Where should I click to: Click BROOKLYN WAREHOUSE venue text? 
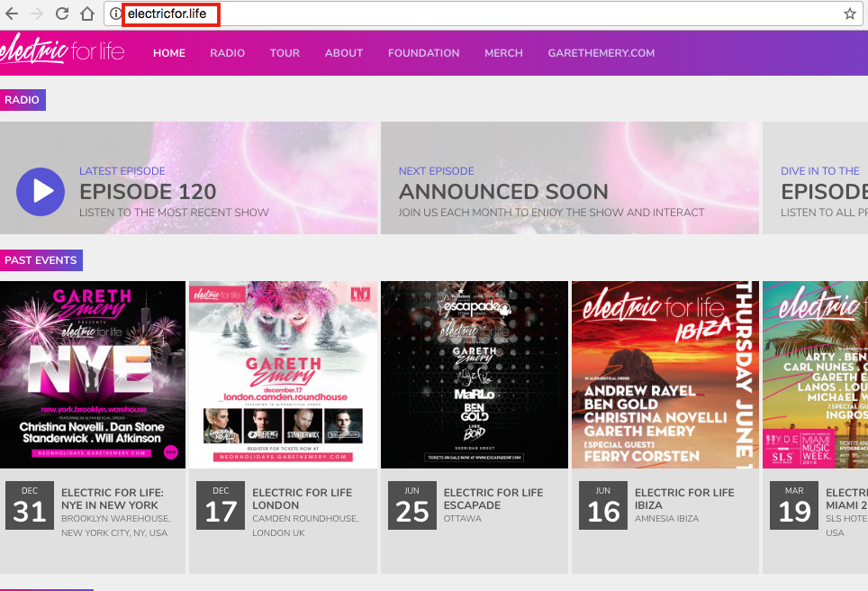pos(115,519)
